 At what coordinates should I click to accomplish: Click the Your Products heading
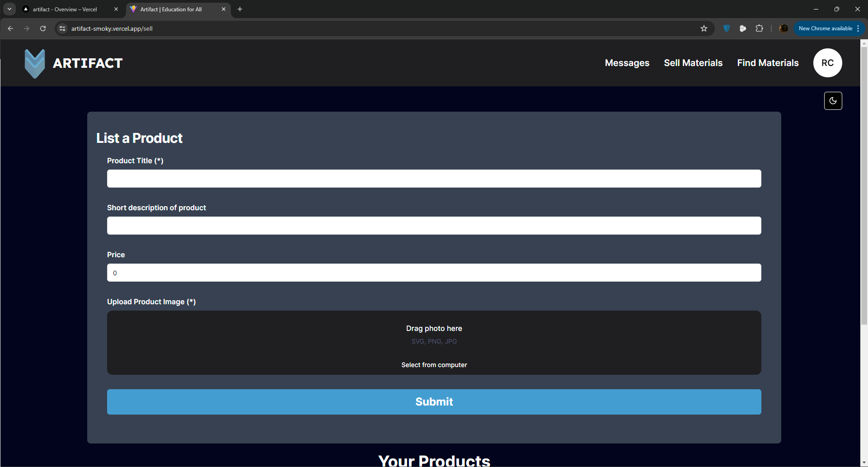(434, 460)
